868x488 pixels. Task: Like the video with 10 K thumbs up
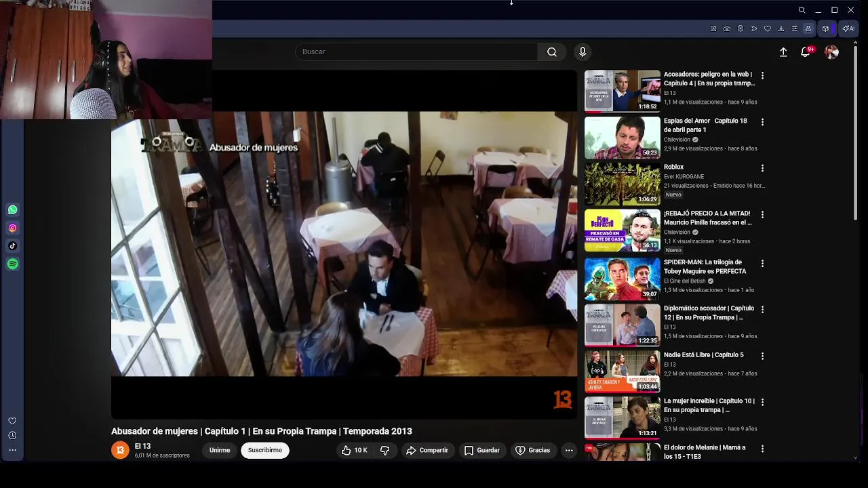354,450
